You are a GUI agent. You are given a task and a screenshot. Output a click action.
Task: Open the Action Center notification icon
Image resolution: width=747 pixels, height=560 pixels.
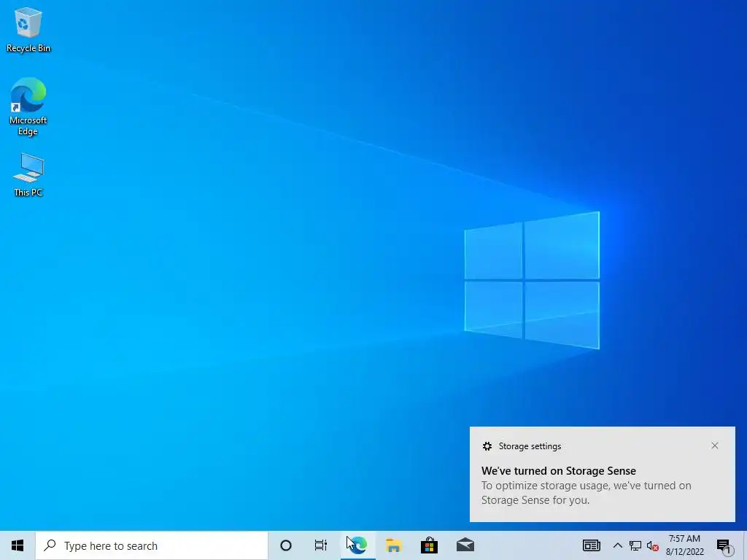[724, 545]
